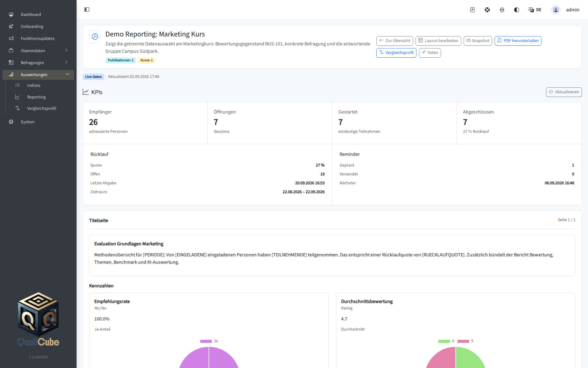
Task: Click the Befragungen grid icon
Action: 11,62
